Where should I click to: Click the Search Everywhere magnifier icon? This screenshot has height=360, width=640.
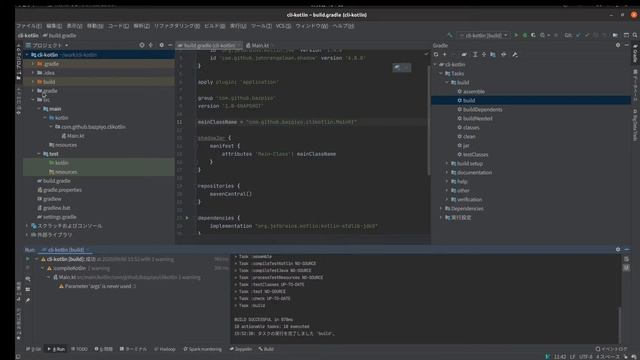(635, 36)
